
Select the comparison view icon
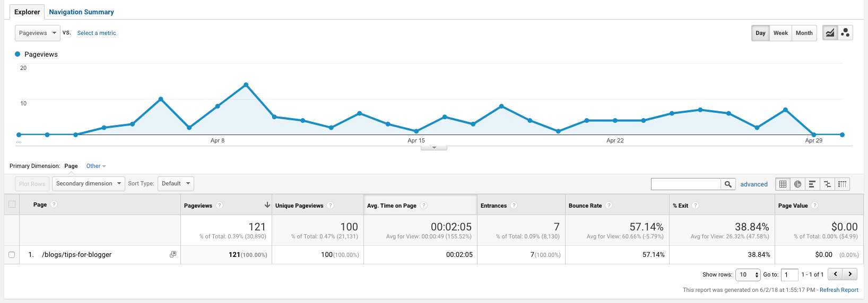827,184
